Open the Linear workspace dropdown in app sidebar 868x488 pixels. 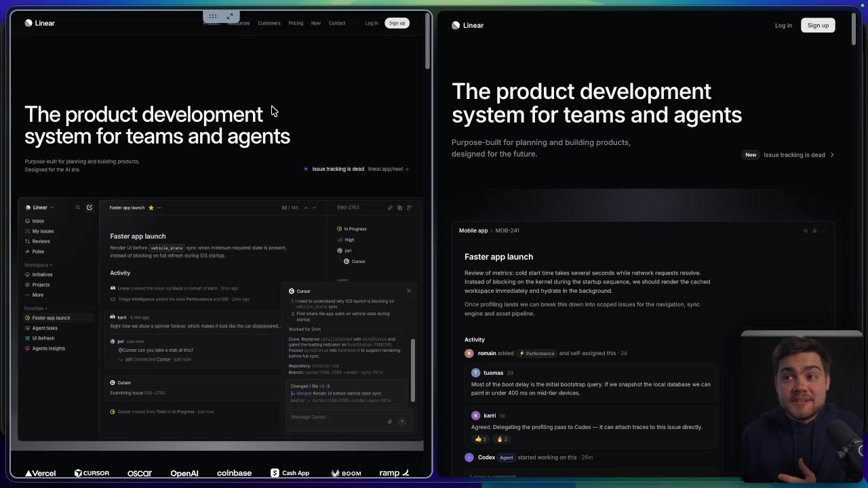39,207
